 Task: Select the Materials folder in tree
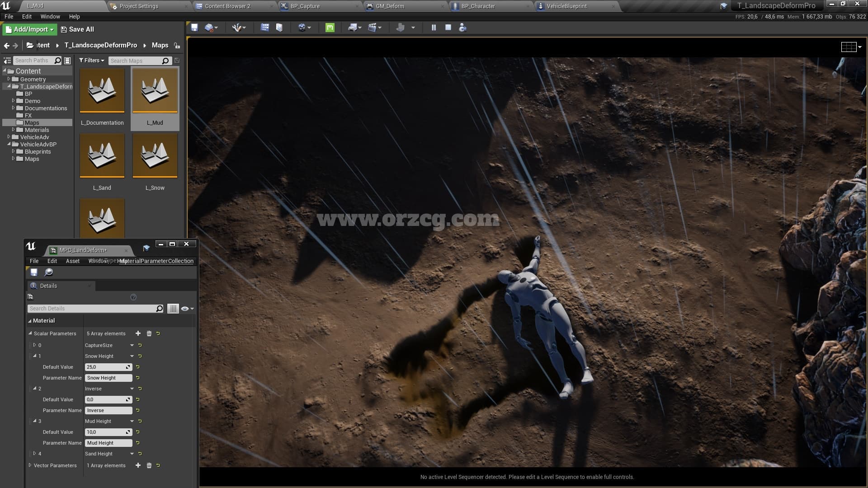point(37,130)
